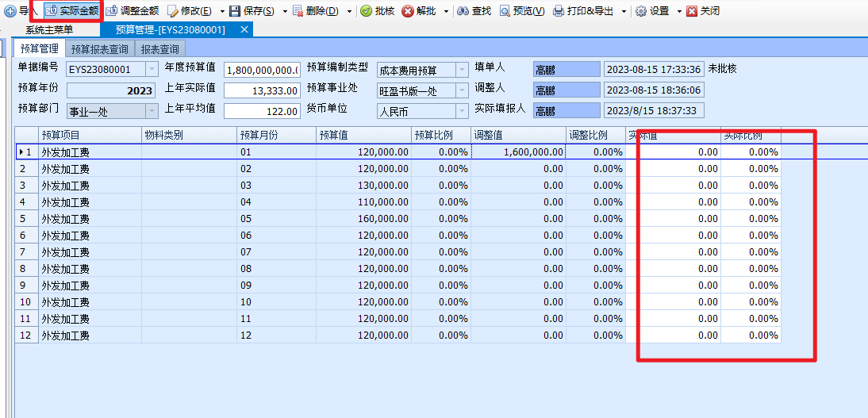This screenshot has width=868, height=418.
Task: Click the 导入 import icon
Action: pos(10,10)
